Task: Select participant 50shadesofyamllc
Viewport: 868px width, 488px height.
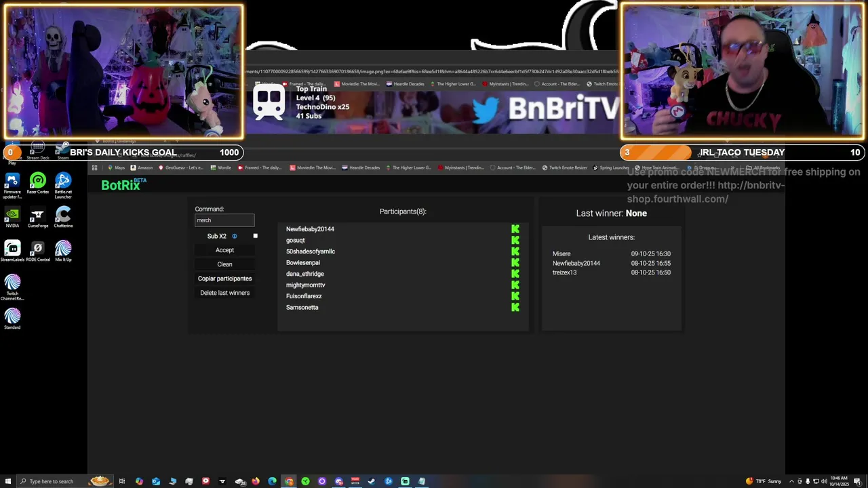Action: coord(311,251)
